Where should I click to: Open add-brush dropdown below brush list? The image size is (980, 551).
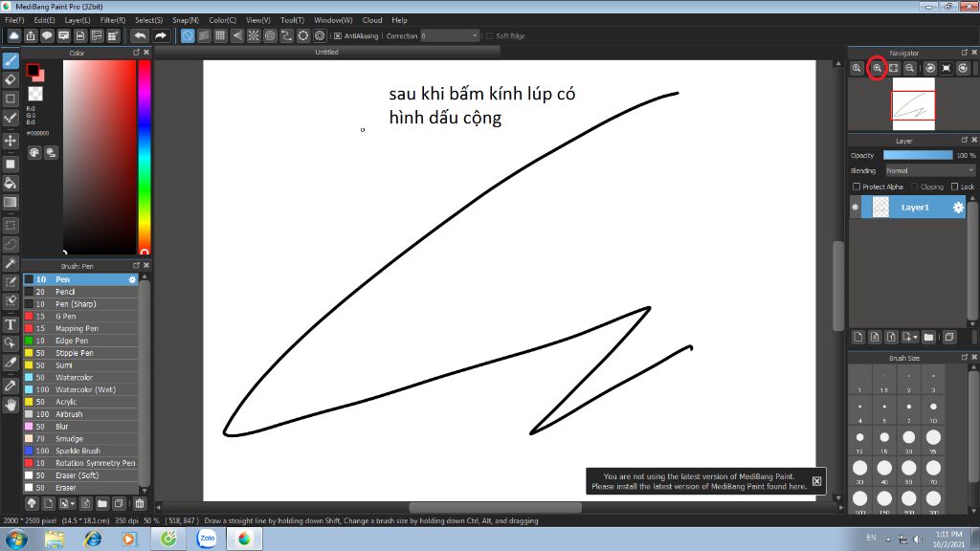(66, 503)
